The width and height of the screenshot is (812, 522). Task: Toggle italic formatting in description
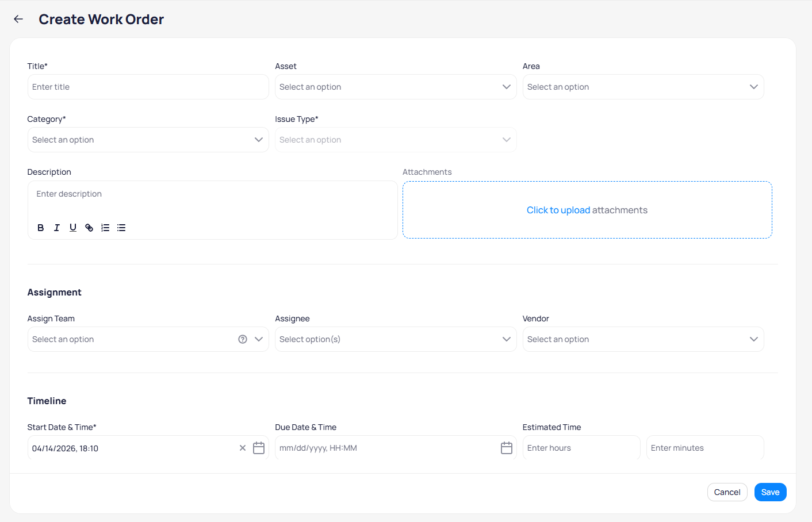click(x=57, y=228)
